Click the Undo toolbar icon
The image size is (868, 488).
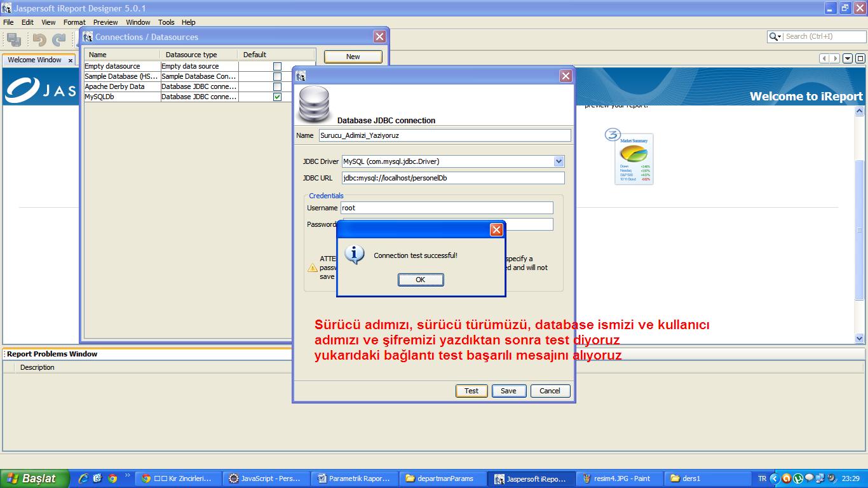pos(39,39)
